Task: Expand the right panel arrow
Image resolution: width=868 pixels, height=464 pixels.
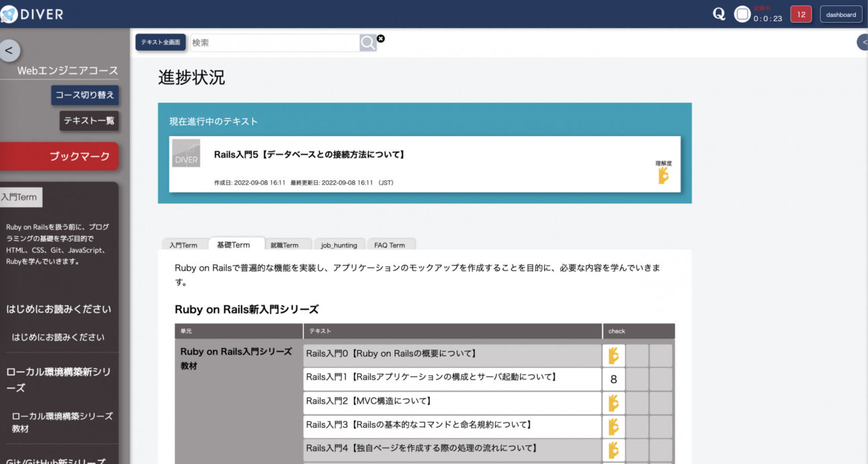Action: point(863,42)
